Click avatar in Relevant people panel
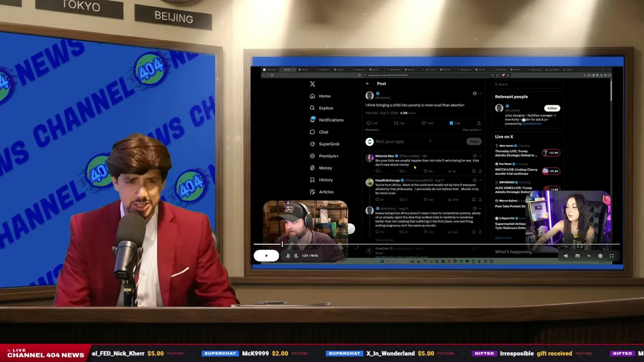Image resolution: width=644 pixels, height=362 pixels. (x=499, y=108)
